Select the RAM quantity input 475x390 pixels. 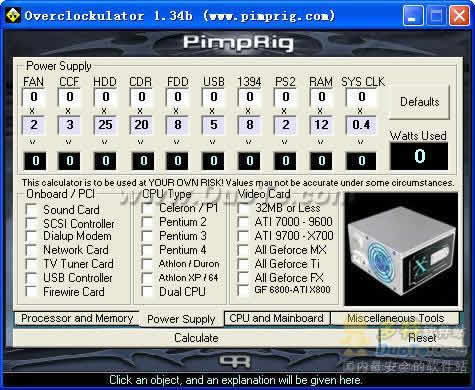click(x=322, y=97)
